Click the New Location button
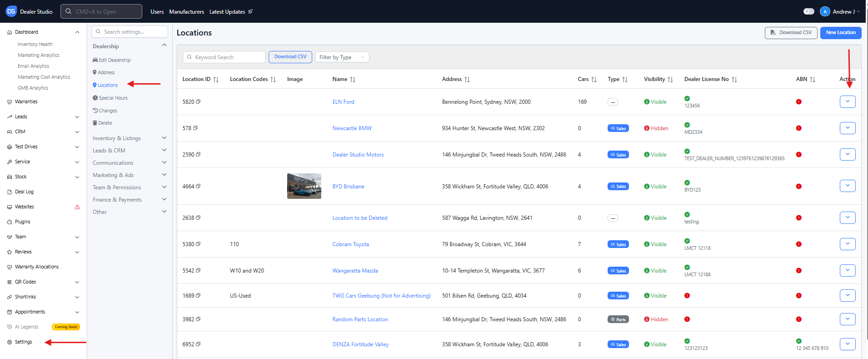 [840, 33]
